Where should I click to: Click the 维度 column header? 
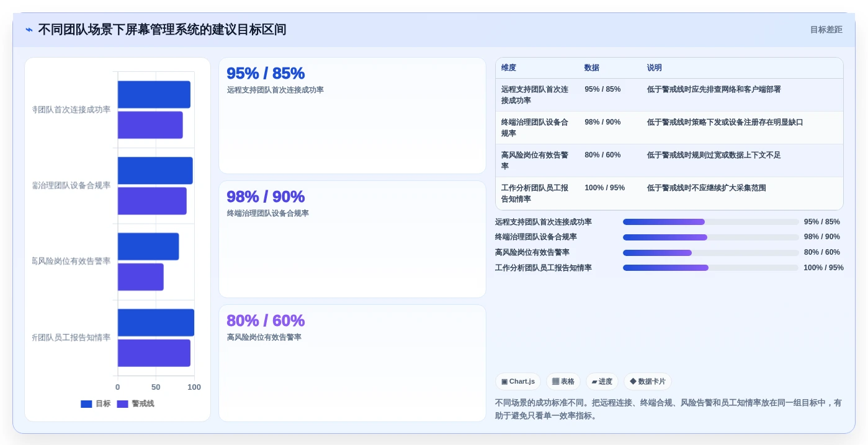[509, 68]
